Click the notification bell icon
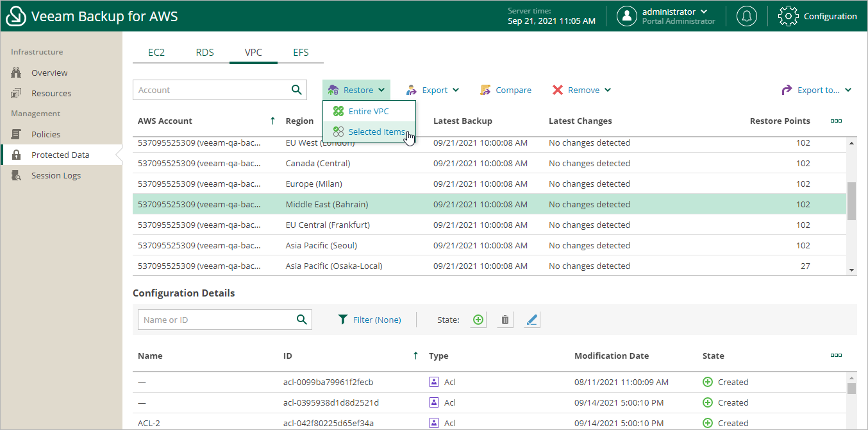The width and height of the screenshot is (868, 430). 746,16
